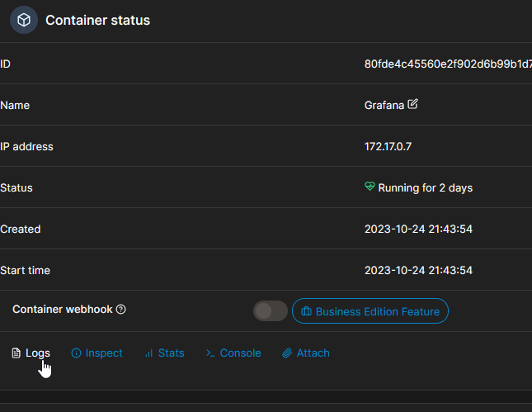Open the container Logs link
The image size is (532, 412).
click(31, 353)
